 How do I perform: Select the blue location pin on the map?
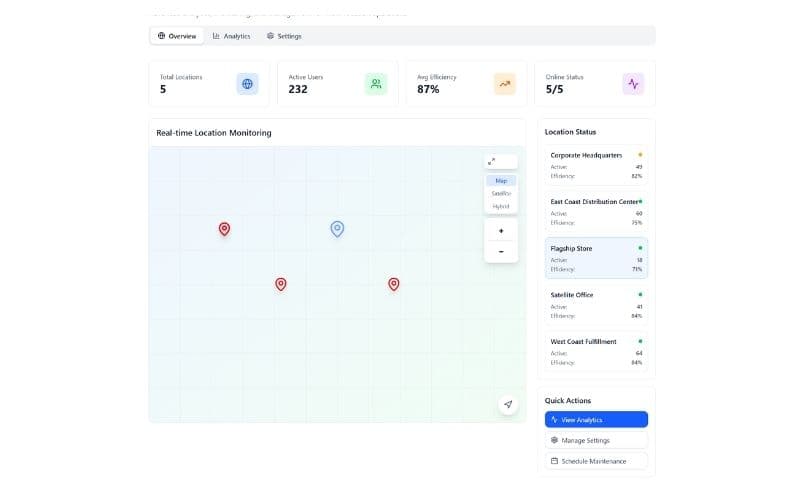(337, 229)
